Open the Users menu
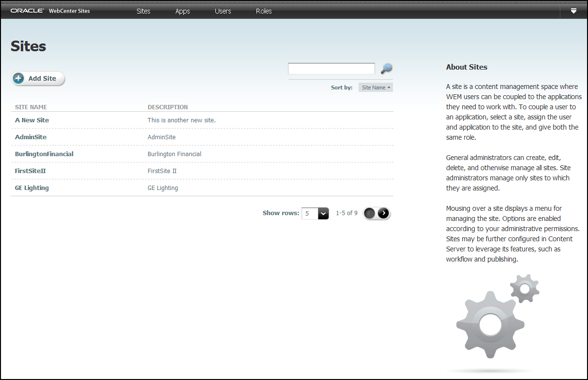Screen dimensions: 588x380 (223, 11)
